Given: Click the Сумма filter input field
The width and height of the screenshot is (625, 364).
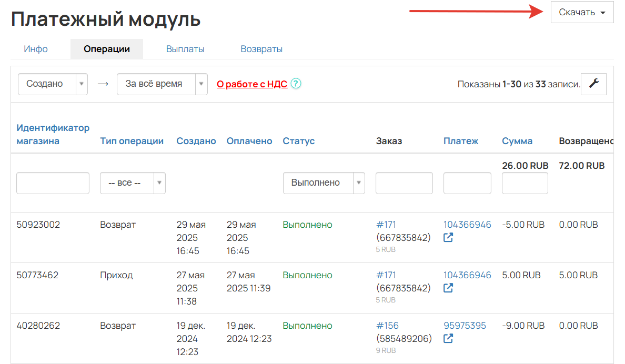Looking at the screenshot, I should (525, 183).
